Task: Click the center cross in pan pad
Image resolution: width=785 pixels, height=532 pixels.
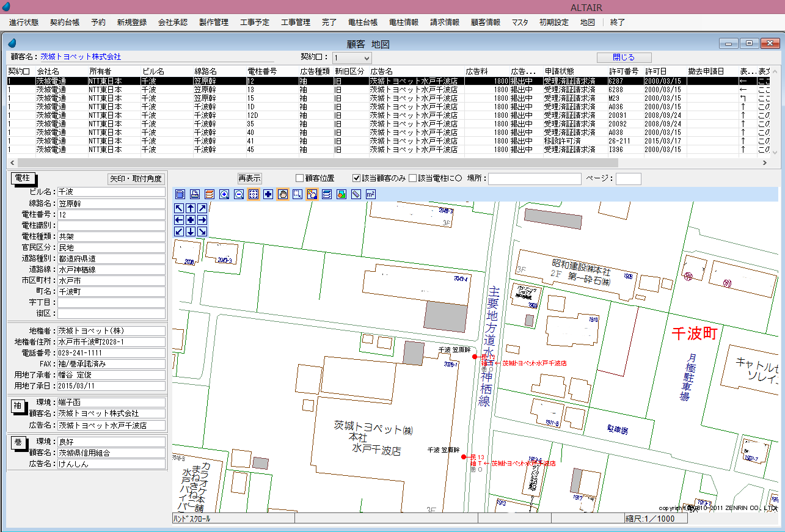Action: pyautogui.click(x=191, y=220)
